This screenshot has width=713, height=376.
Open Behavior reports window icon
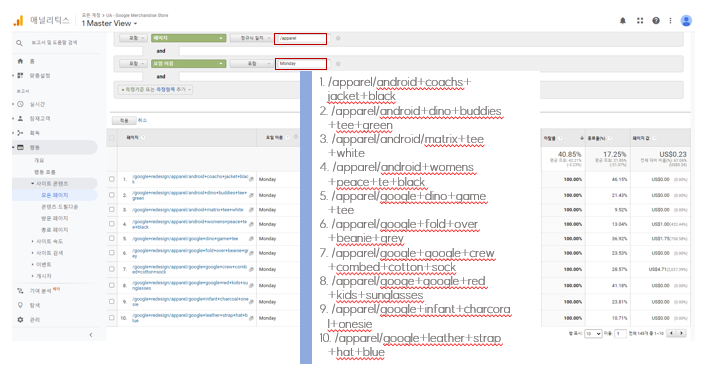[20, 147]
